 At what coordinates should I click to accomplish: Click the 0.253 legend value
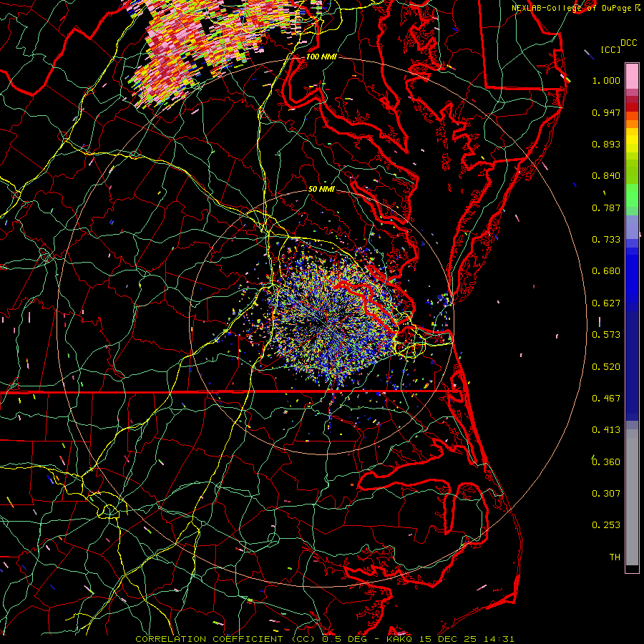pos(606,525)
